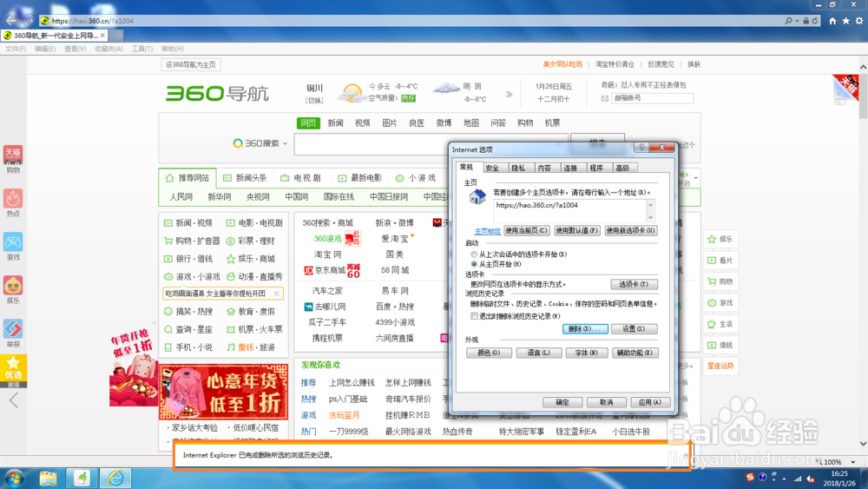The height and width of the screenshot is (489, 868).
Task: Click 选项卡(T) button
Action: coord(634,284)
